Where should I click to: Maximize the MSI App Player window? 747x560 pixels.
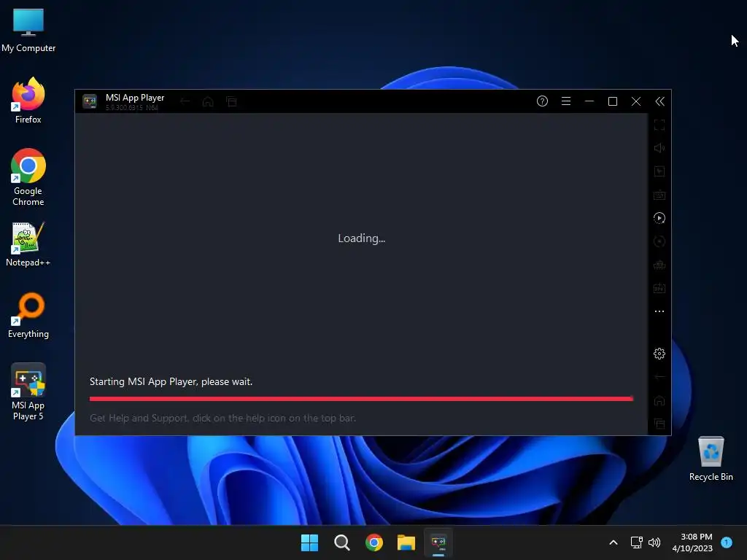(x=613, y=101)
